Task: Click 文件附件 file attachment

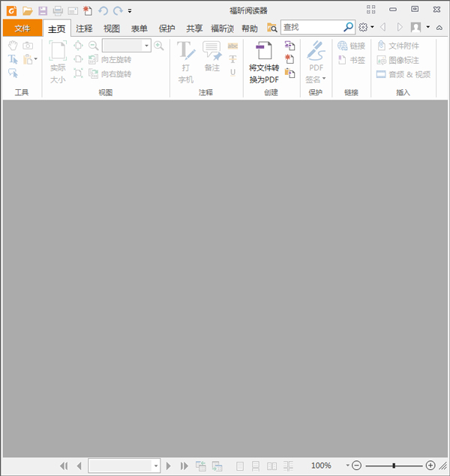Action: [x=398, y=46]
